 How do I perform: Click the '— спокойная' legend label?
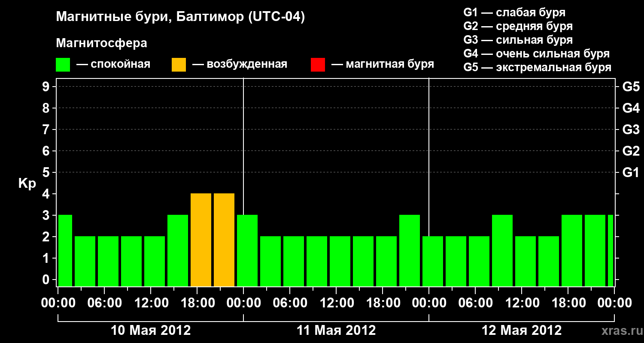pyautogui.click(x=113, y=64)
